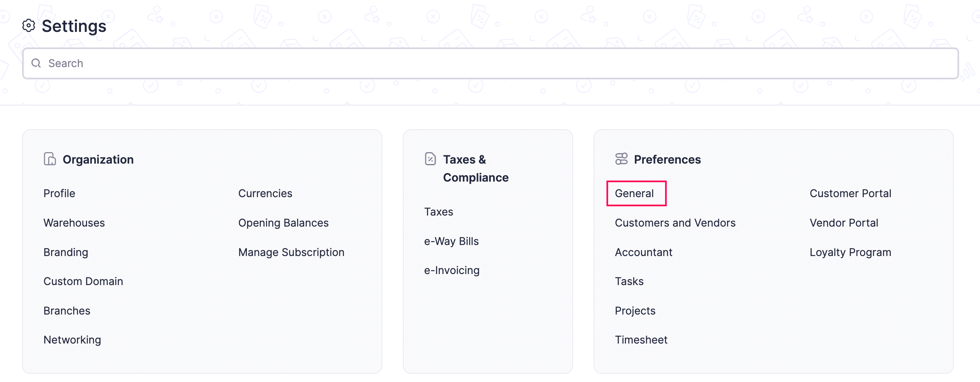Select the highlighted General preference
This screenshot has height=382, width=980.
(635, 193)
